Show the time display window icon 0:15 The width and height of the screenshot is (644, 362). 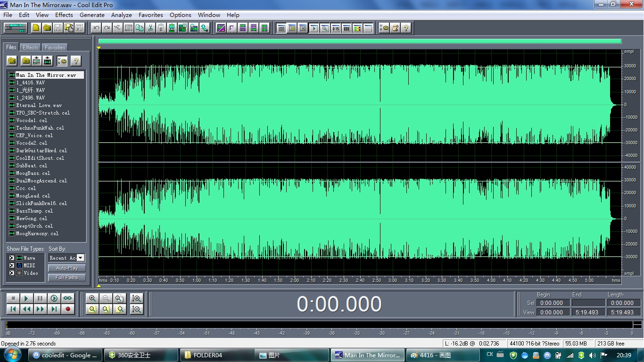(336, 28)
